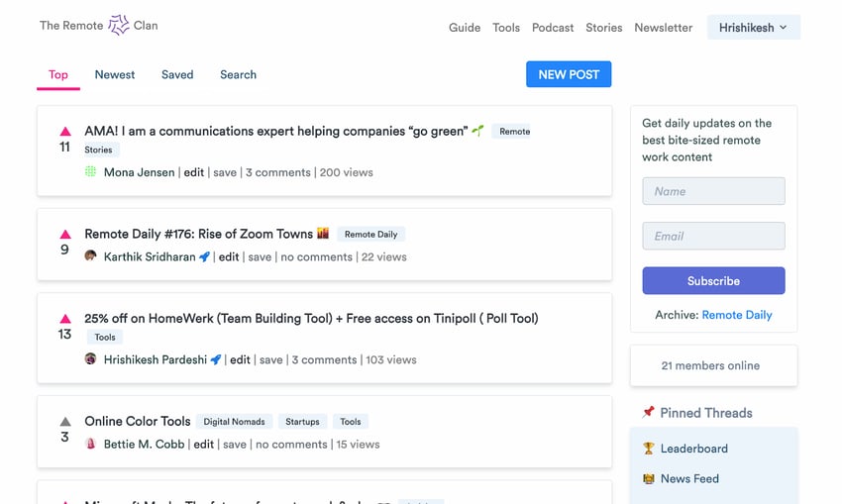Click the Leaderboard trophy icon
Image resolution: width=842 pixels, height=504 pixels.
pyautogui.click(x=649, y=449)
